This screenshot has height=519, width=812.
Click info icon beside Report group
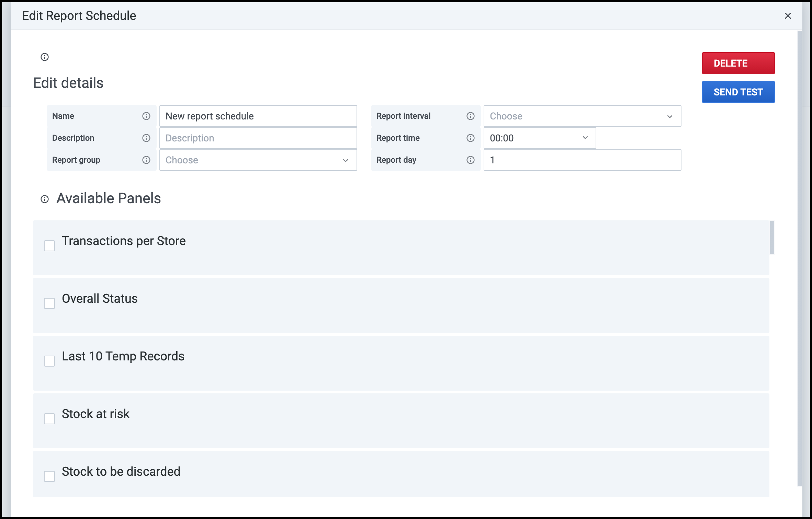pos(146,160)
